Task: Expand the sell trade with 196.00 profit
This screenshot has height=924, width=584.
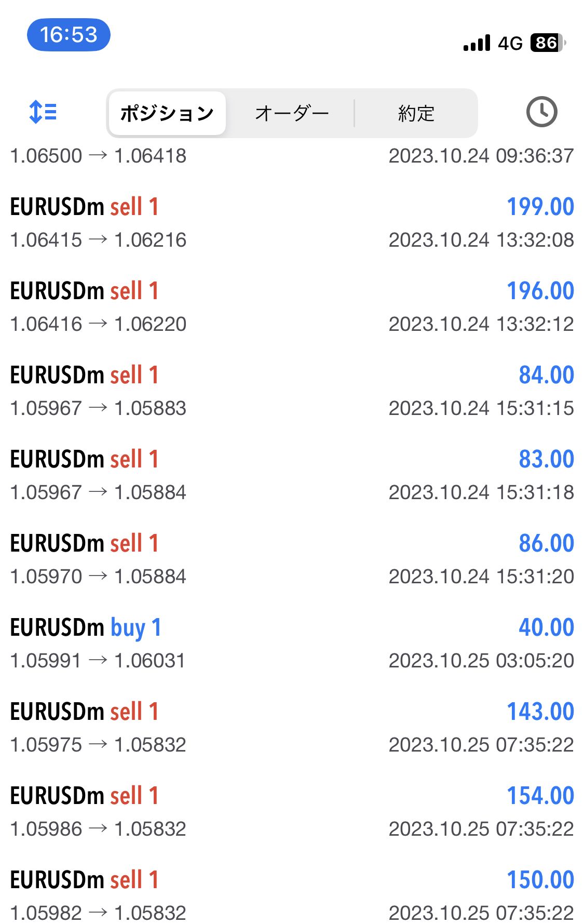Action: [292, 306]
